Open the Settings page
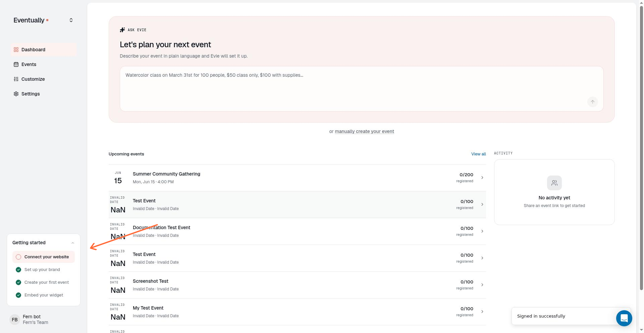The width and height of the screenshot is (644, 333). [44, 94]
